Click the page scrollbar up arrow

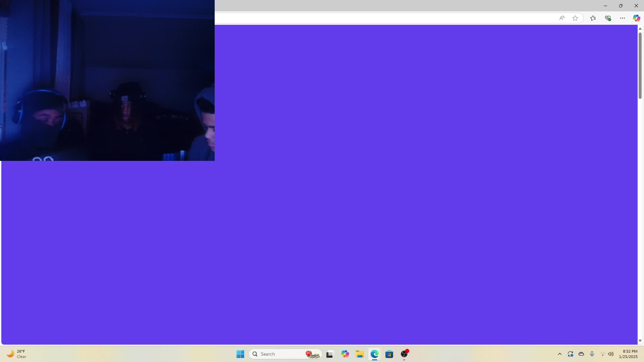pyautogui.click(x=640, y=29)
